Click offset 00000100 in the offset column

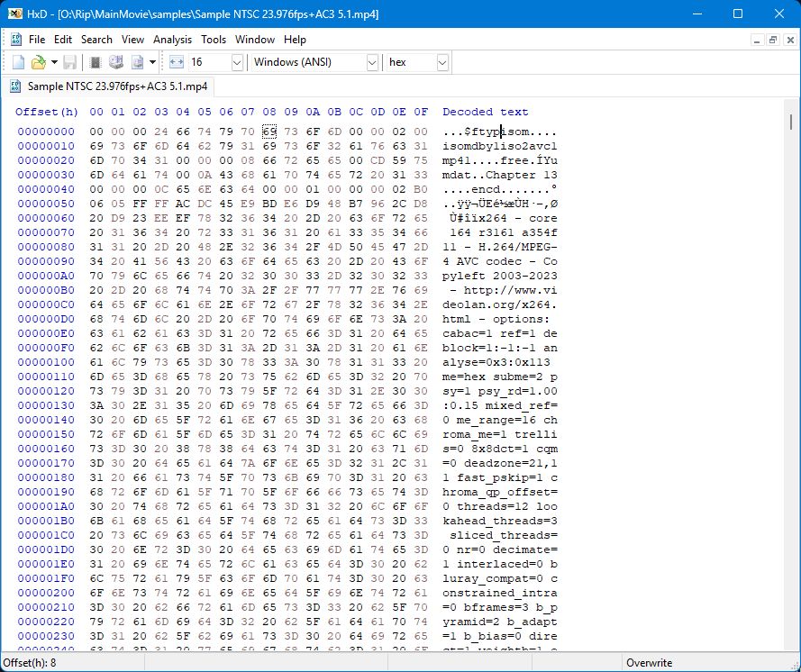46,362
